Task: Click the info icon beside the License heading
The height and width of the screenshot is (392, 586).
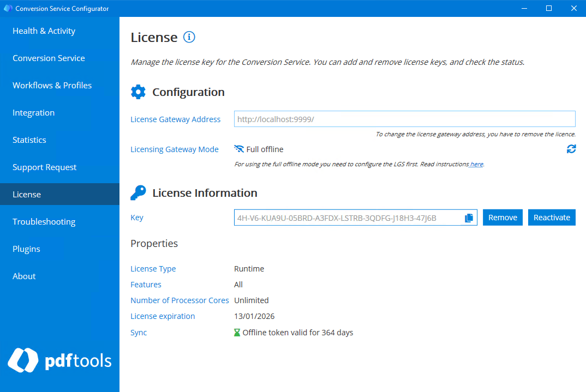Action: click(189, 37)
